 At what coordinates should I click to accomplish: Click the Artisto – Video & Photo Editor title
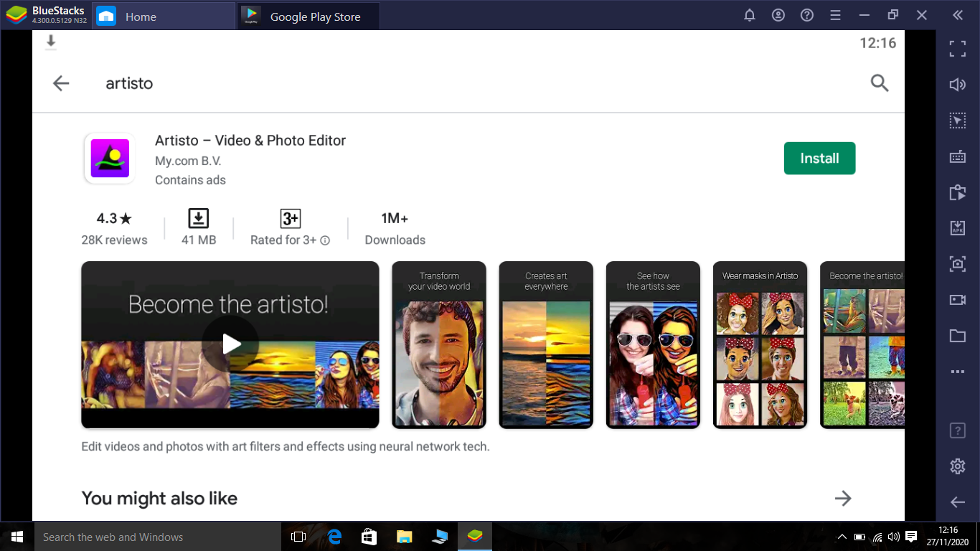(250, 141)
